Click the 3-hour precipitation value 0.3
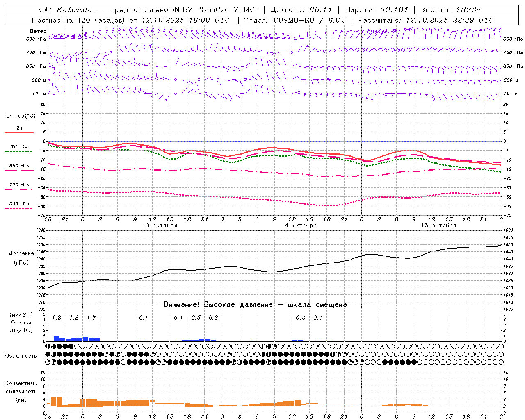The image size is (525, 420). 213,317
